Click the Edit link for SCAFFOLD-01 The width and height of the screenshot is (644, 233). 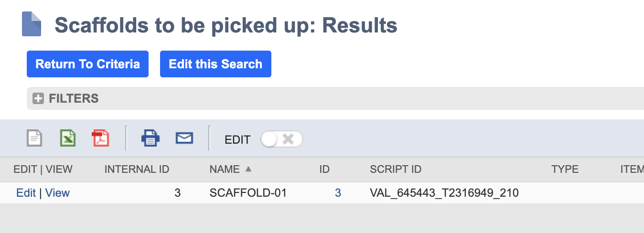point(26,193)
